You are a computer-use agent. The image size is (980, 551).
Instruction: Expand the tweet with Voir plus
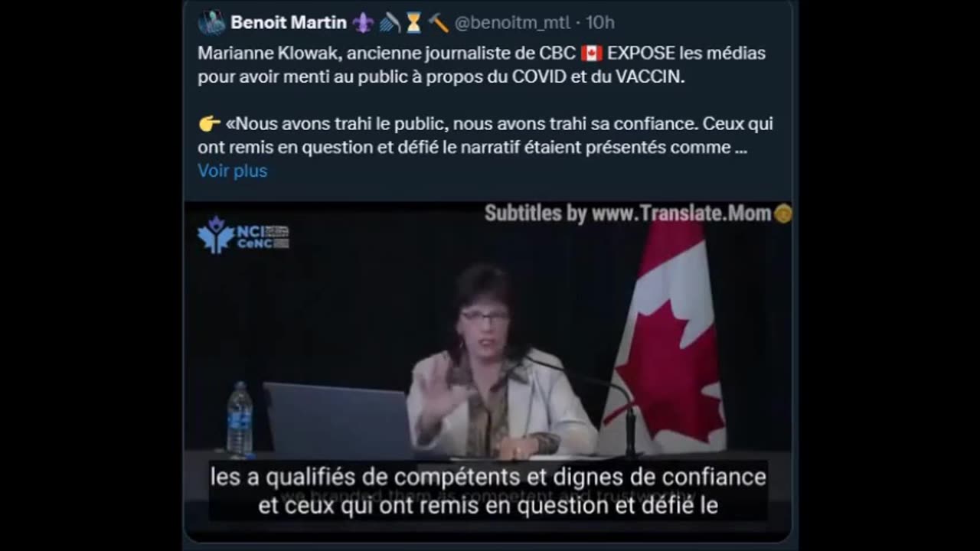tap(233, 171)
